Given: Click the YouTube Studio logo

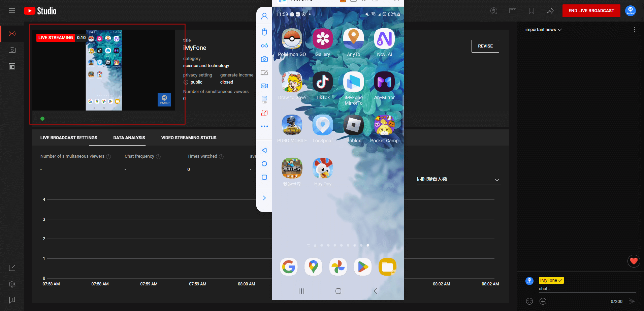Looking at the screenshot, I should pos(40,11).
